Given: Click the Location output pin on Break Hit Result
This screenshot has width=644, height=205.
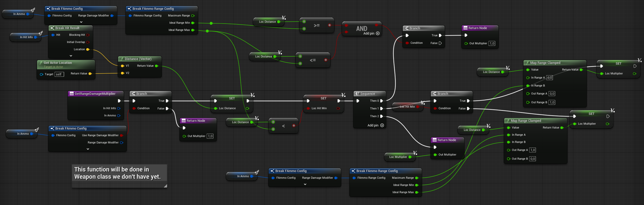Looking at the screenshot, I should [x=88, y=49].
